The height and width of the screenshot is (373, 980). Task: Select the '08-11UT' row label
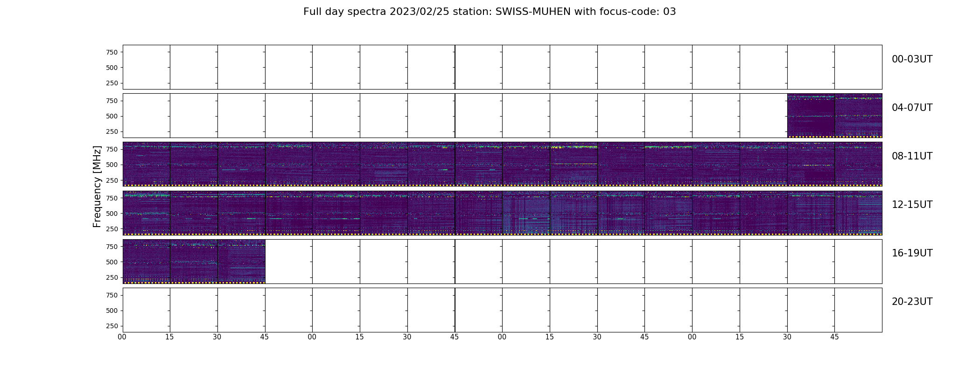(x=912, y=156)
